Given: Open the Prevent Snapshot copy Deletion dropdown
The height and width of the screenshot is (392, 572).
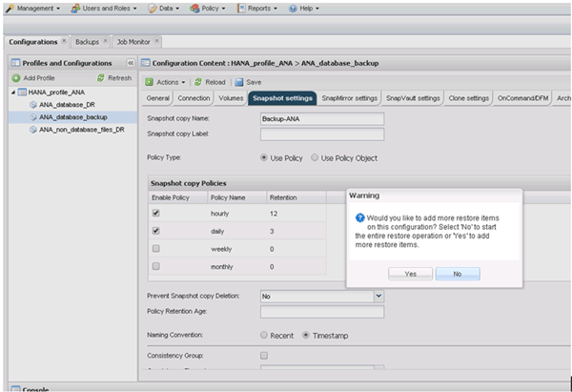Looking at the screenshot, I should point(378,297).
